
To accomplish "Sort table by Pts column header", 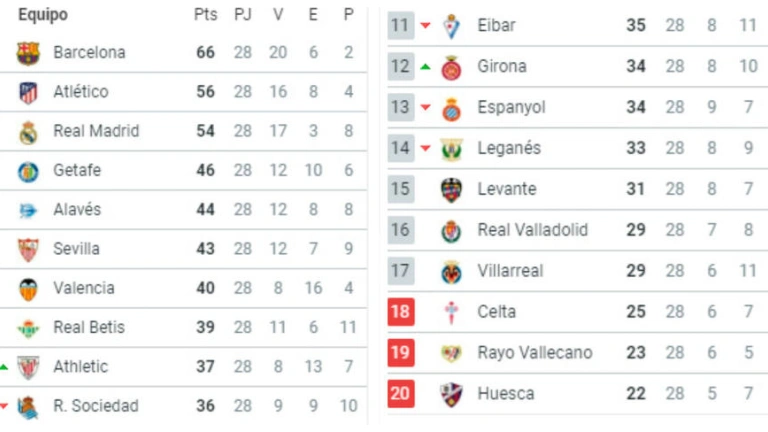I will coord(205,16).
